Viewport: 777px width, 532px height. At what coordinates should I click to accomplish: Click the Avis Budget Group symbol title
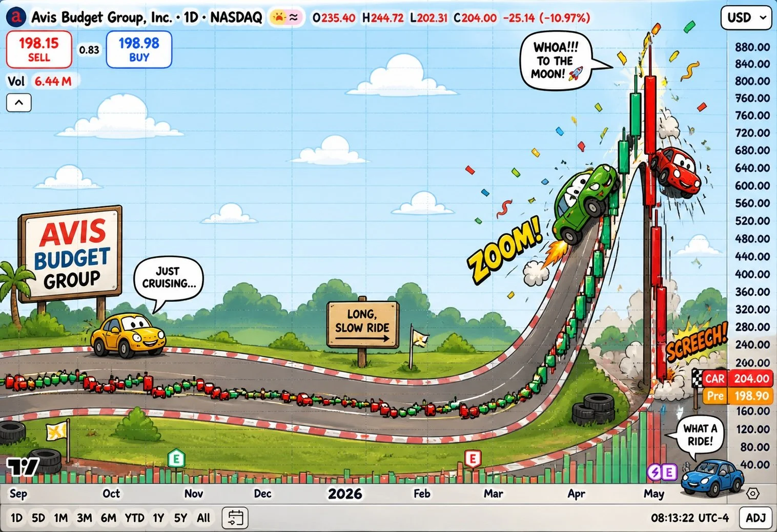[147, 17]
